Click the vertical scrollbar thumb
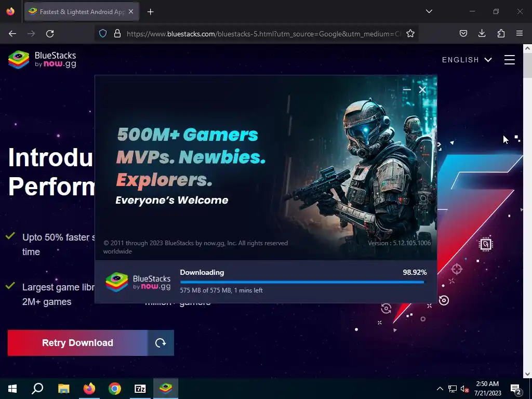The height and width of the screenshot is (399, 532). (527, 65)
